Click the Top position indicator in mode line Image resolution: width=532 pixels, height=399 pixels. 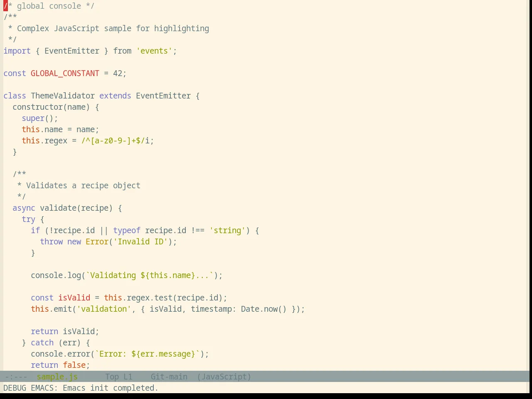click(112, 377)
